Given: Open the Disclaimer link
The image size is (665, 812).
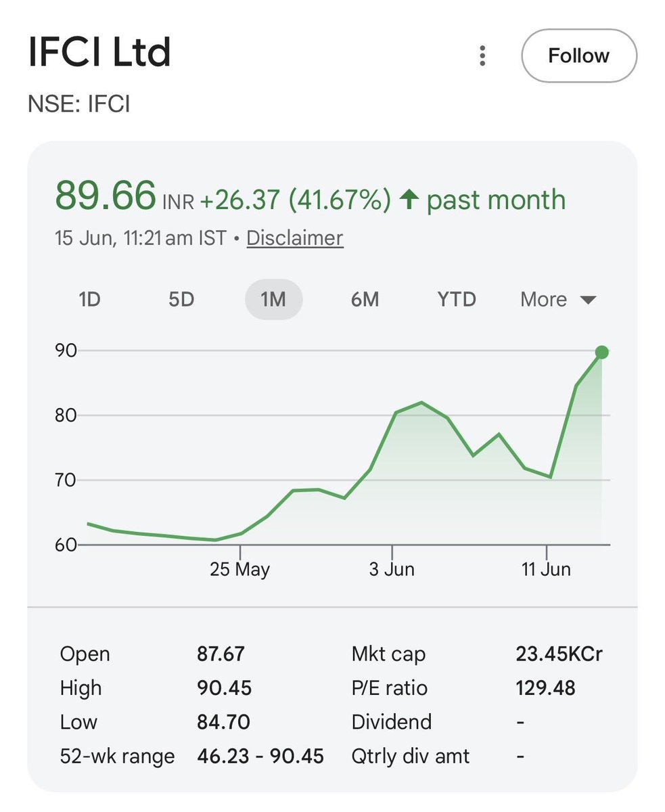Looking at the screenshot, I should point(295,238).
